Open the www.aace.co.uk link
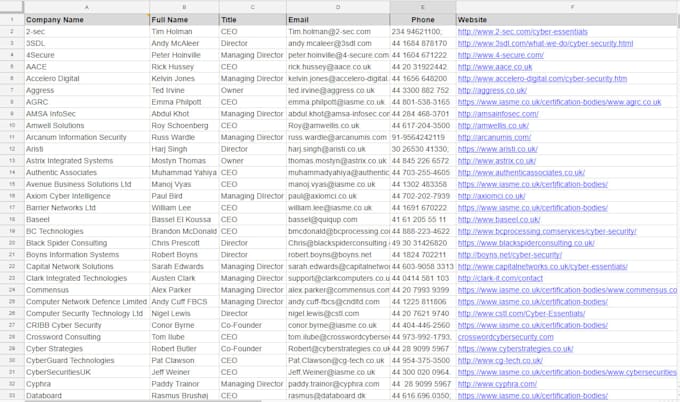The image size is (680, 402). coord(495,67)
